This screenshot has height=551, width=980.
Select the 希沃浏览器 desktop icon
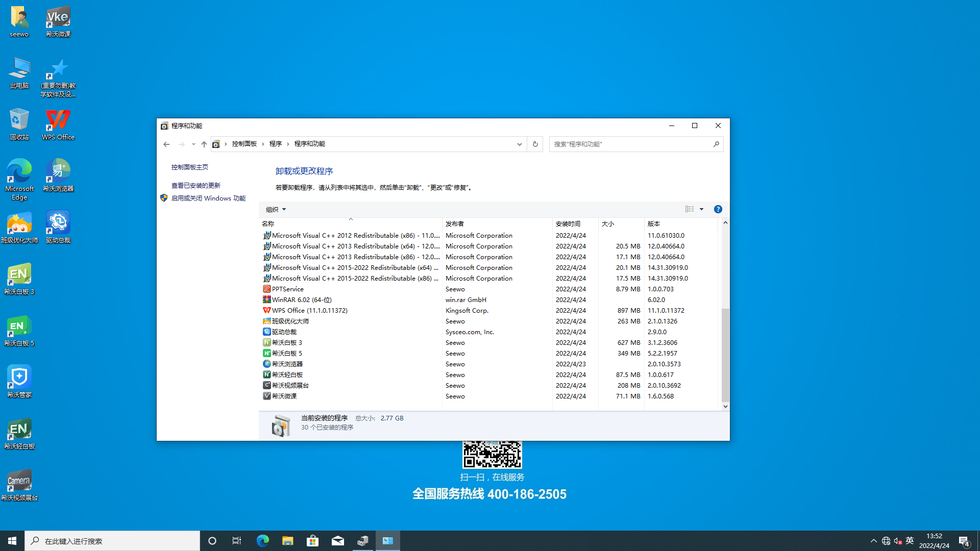click(x=58, y=176)
